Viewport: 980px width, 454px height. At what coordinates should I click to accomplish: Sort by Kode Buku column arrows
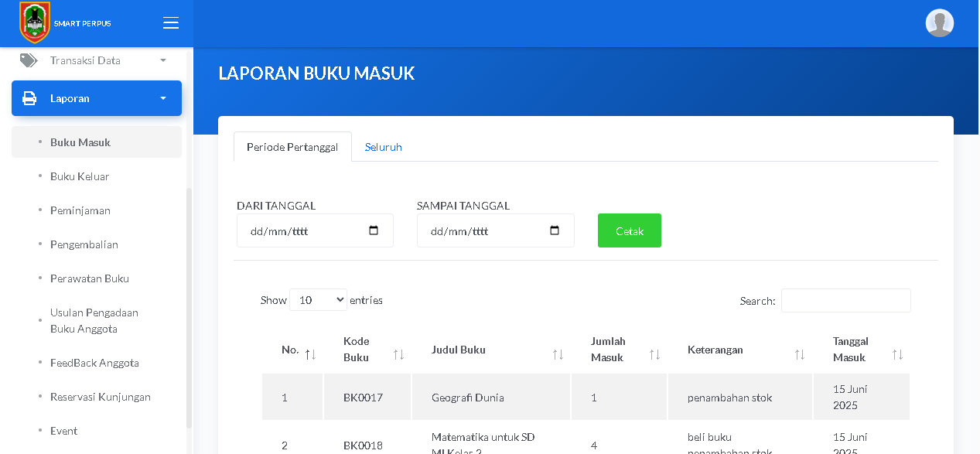(399, 354)
